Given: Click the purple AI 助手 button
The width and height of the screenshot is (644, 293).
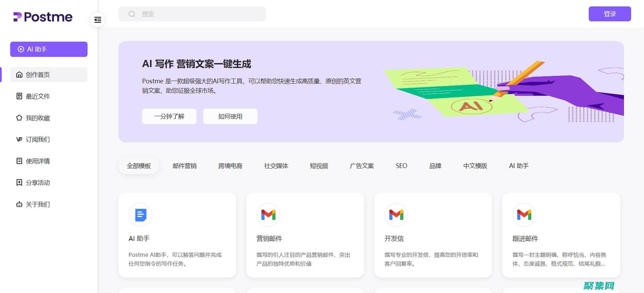Looking at the screenshot, I should (x=49, y=49).
